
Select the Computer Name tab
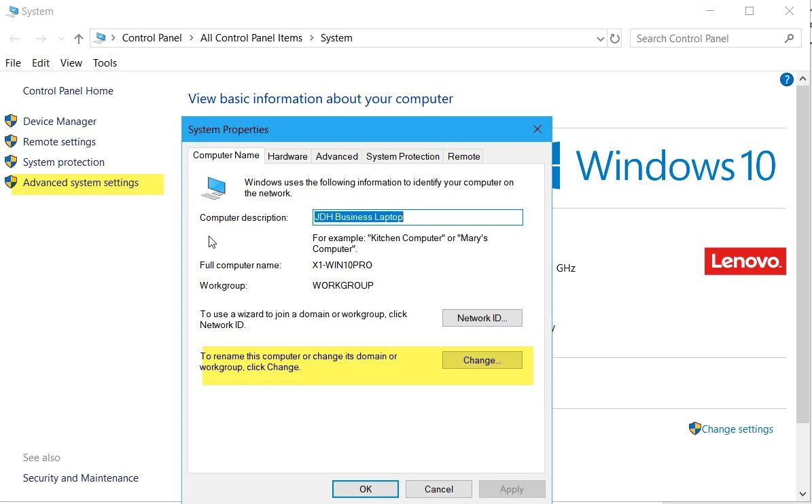226,156
